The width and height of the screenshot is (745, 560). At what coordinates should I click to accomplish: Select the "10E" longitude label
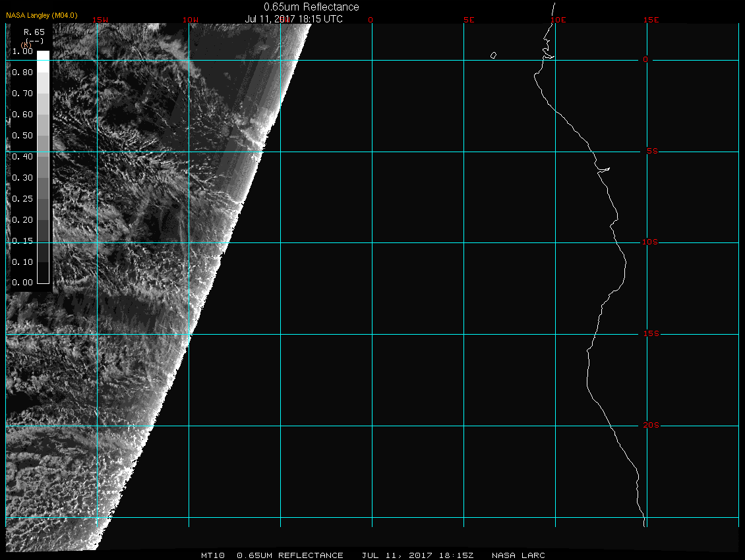click(x=558, y=20)
